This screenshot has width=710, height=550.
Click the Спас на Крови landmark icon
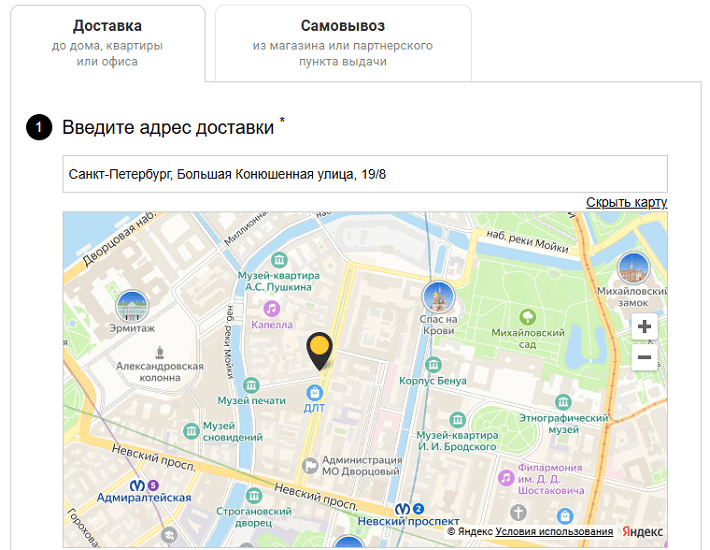coord(438,297)
